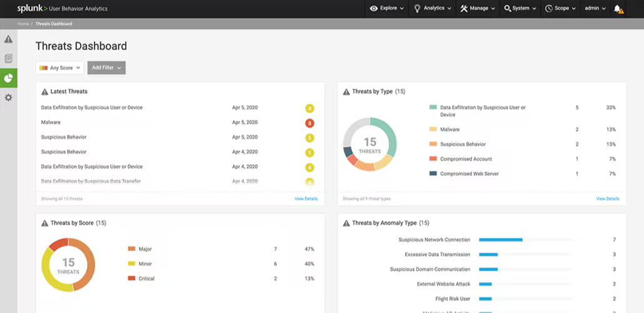Click the Minor score legend swatch
Image resolution: width=644 pixels, height=313 pixels.
tap(131, 264)
